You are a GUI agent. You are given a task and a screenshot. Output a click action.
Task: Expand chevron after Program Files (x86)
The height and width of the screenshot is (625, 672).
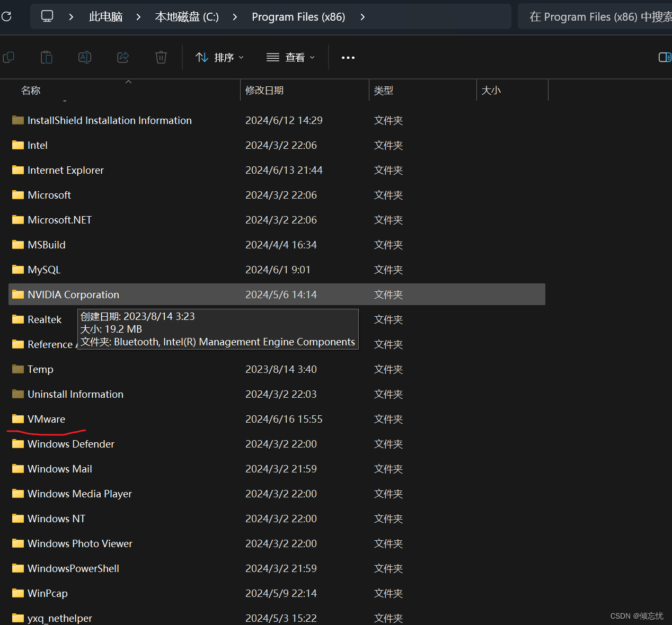[x=362, y=17]
